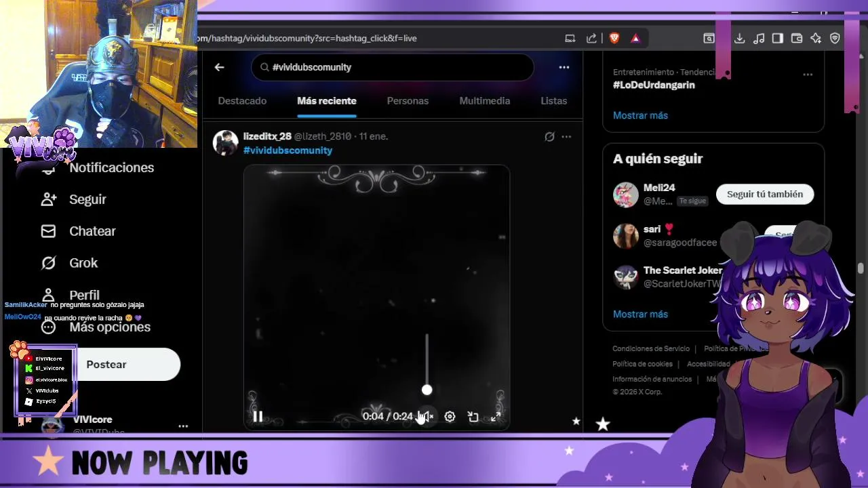
Task: Click the share page icon in address bar
Action: (591, 38)
